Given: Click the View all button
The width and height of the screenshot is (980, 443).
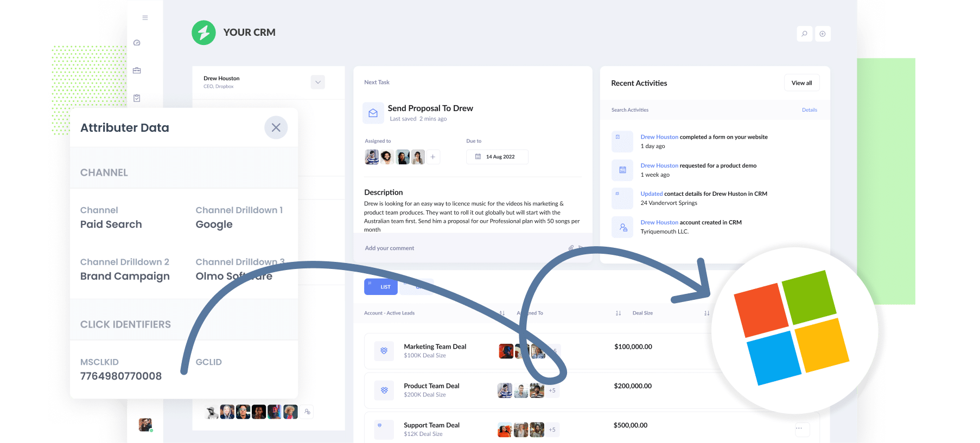Looking at the screenshot, I should click(x=801, y=83).
